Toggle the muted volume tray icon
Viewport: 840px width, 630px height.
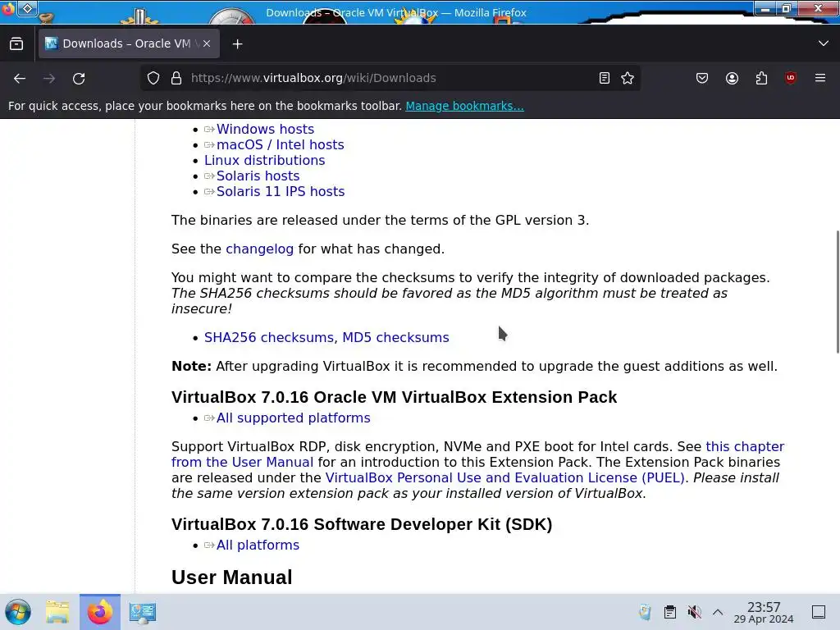tap(694, 612)
